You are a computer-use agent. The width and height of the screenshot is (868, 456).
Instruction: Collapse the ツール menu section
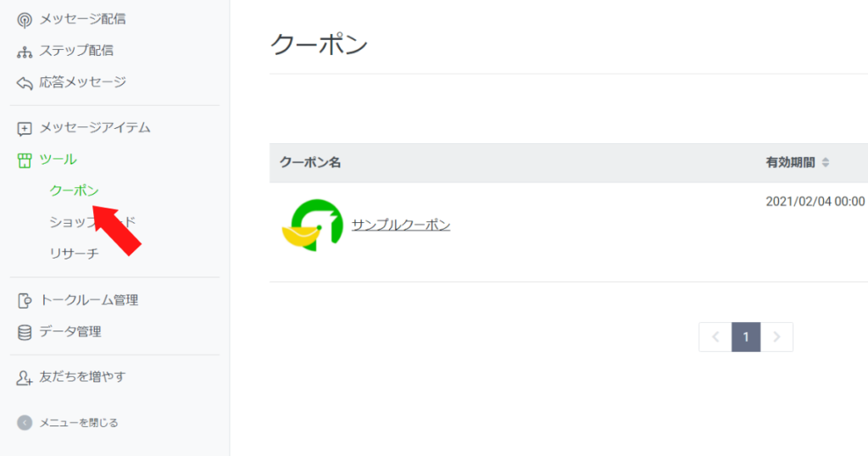click(x=58, y=159)
